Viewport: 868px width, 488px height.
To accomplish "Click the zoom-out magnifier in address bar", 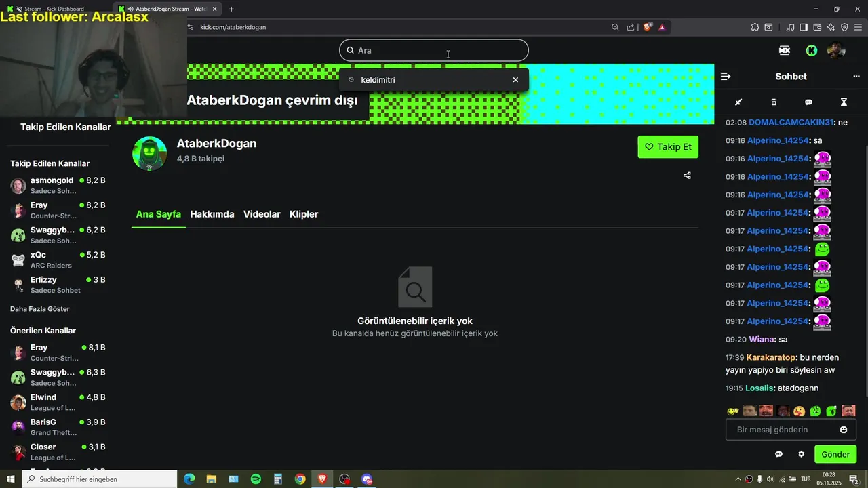I will 615,27.
